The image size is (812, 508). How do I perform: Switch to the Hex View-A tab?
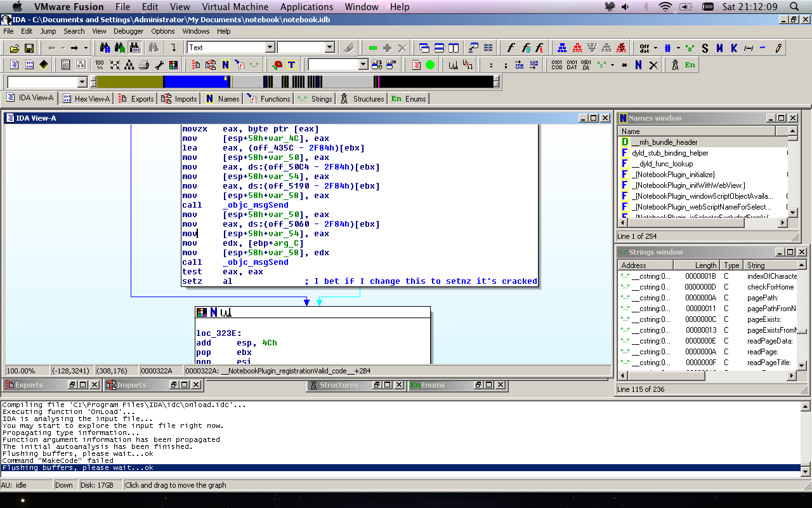86,98
